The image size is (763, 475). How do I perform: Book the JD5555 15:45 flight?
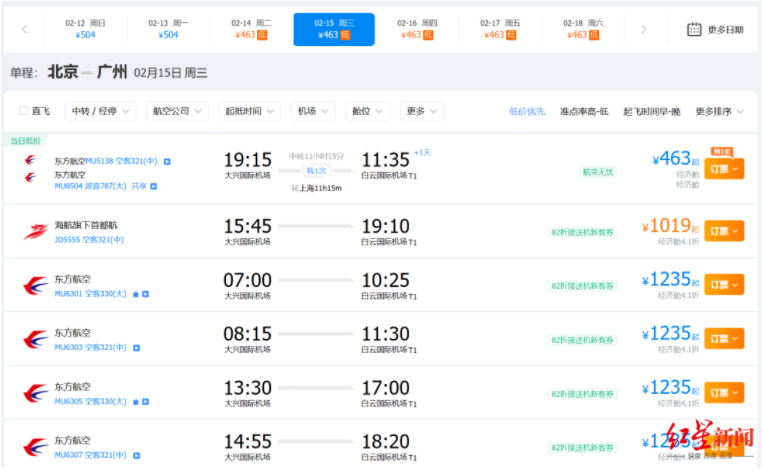[724, 231]
